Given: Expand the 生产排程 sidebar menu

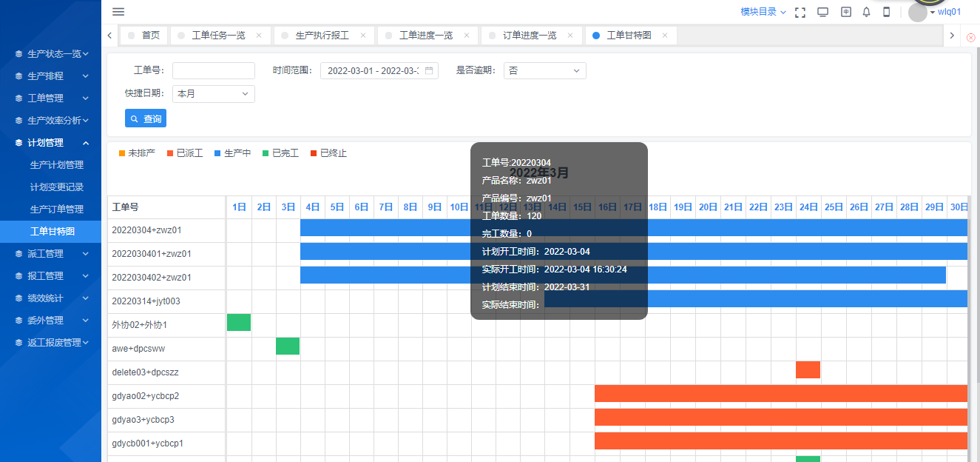Looking at the screenshot, I should (x=50, y=76).
